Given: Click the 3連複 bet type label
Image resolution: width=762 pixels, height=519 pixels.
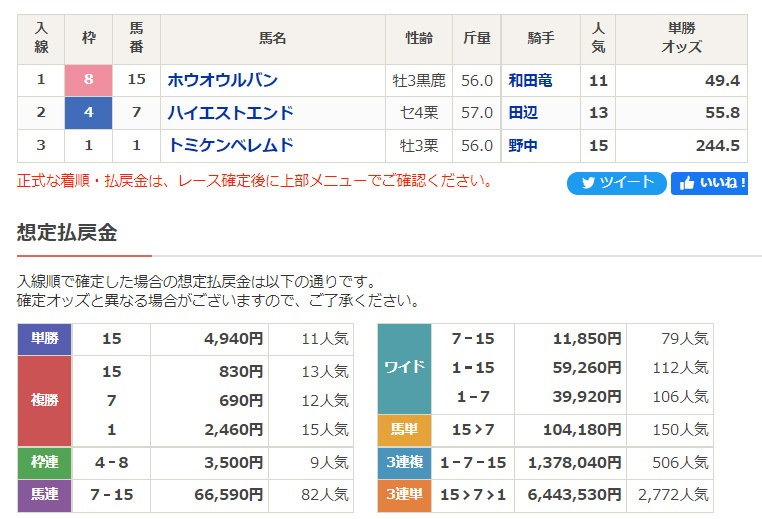Looking at the screenshot, I should [x=404, y=462].
